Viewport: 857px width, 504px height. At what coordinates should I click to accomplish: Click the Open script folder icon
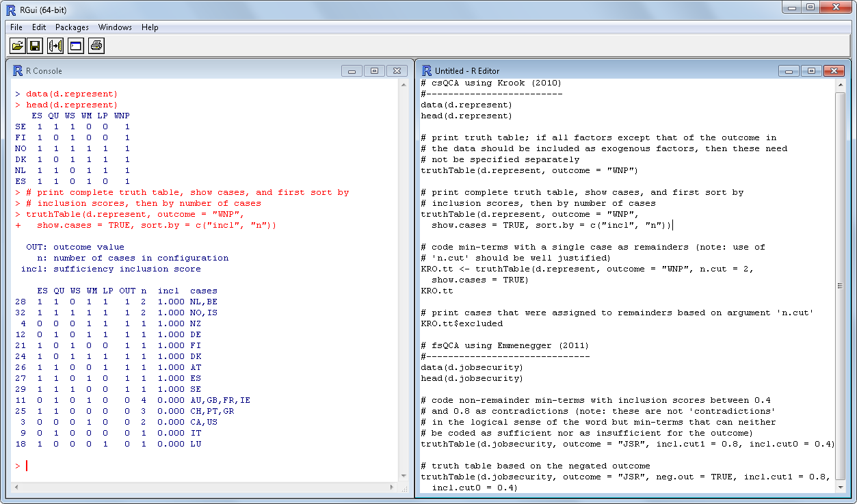pyautogui.click(x=17, y=46)
